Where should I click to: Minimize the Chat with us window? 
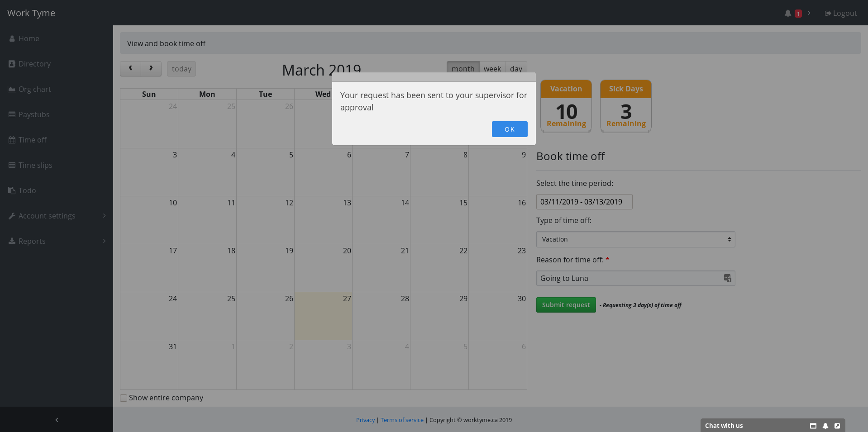point(813,426)
